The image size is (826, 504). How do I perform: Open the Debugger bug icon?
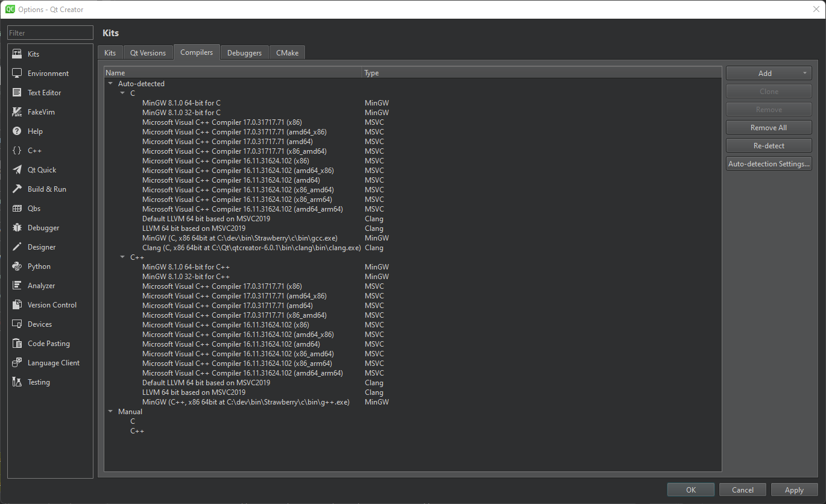point(17,227)
